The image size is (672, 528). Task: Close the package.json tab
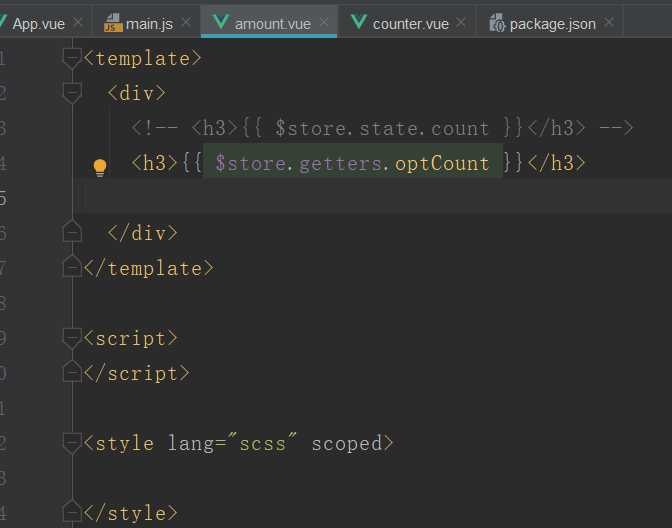(609, 22)
